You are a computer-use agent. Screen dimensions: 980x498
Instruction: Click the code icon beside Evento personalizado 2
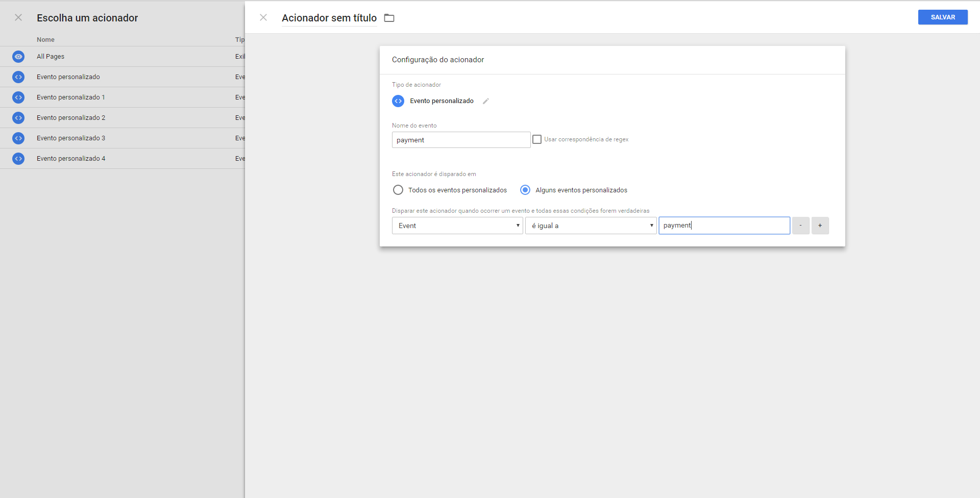[x=18, y=118]
